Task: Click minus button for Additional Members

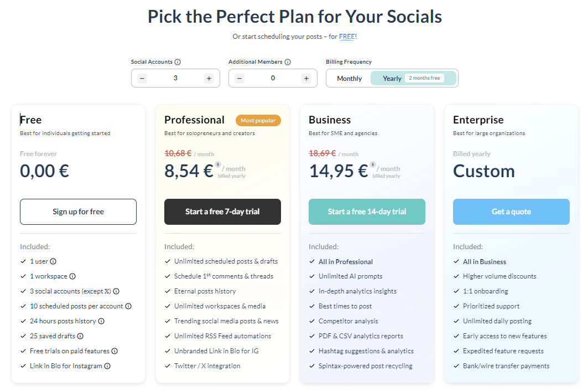Action: pyautogui.click(x=240, y=79)
